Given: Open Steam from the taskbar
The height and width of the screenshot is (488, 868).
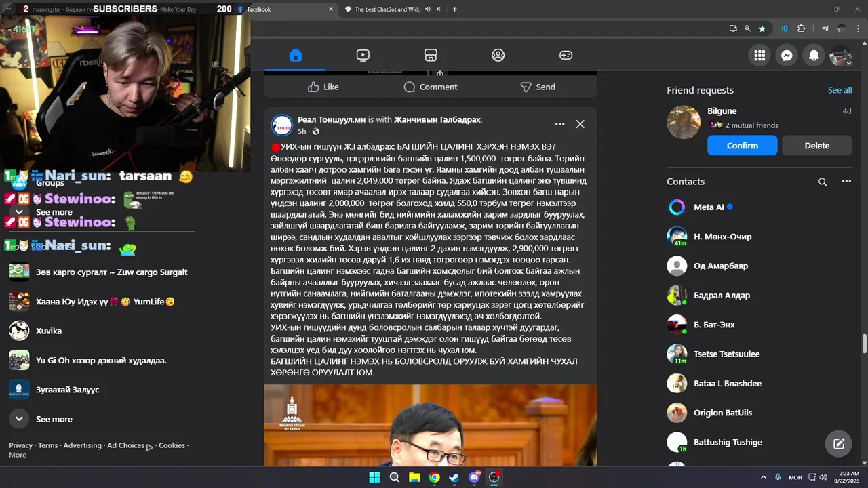Looking at the screenshot, I should [454, 477].
